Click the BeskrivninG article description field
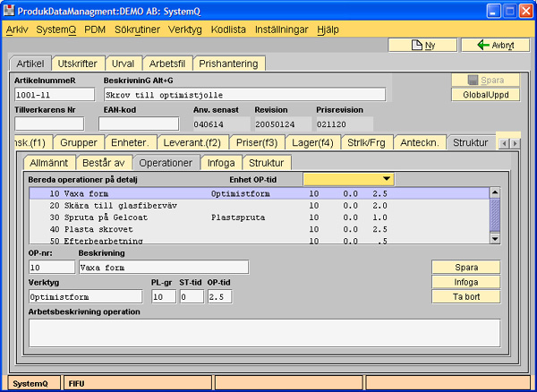The height and width of the screenshot is (392, 537). coord(245,95)
